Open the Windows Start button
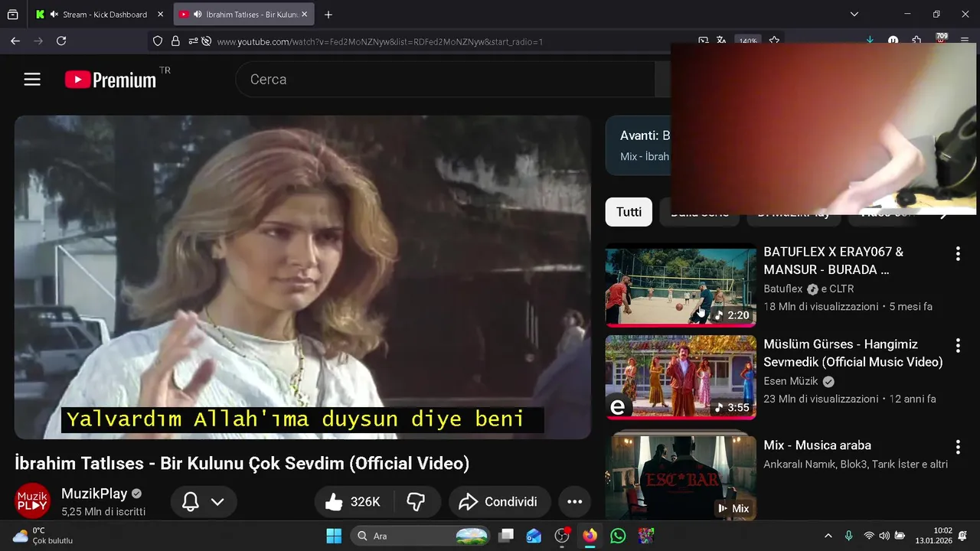Viewport: 980px width, 551px height. [x=334, y=536]
